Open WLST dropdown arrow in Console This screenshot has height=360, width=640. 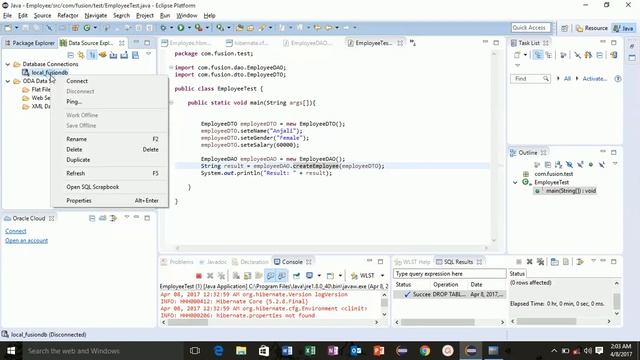click(382, 276)
